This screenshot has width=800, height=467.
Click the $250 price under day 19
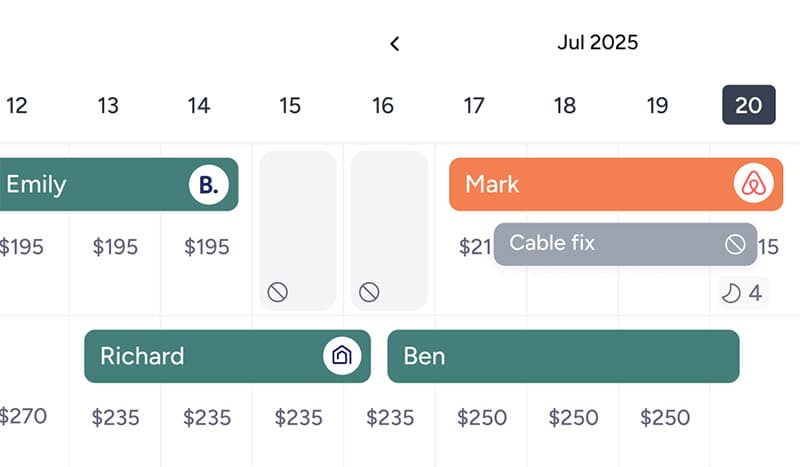click(x=665, y=417)
